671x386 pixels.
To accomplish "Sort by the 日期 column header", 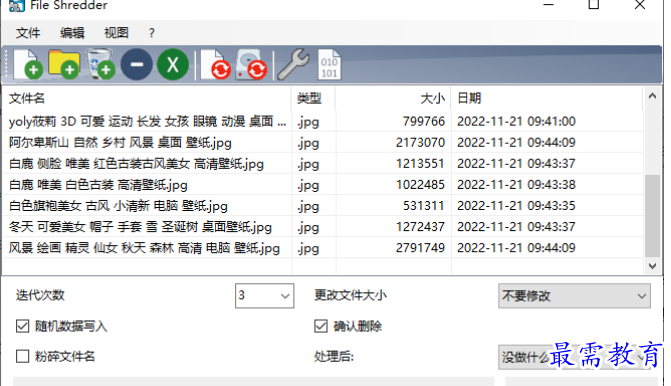I will [x=546, y=98].
